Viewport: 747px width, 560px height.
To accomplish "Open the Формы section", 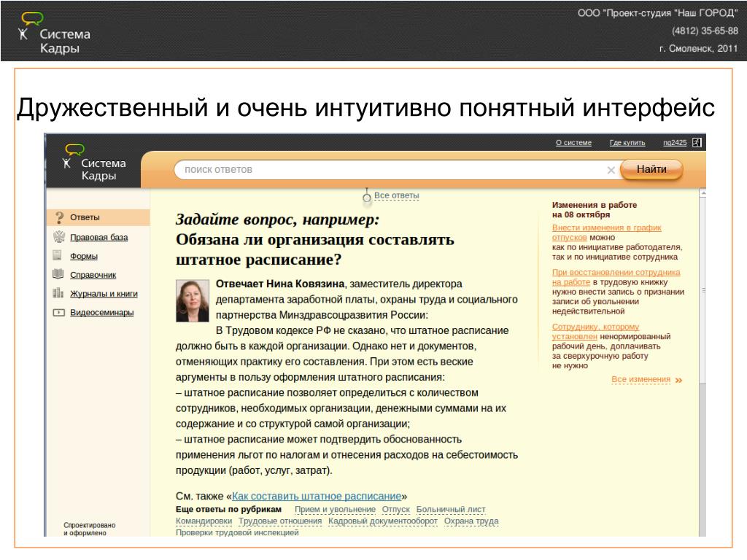I will tap(83, 256).
